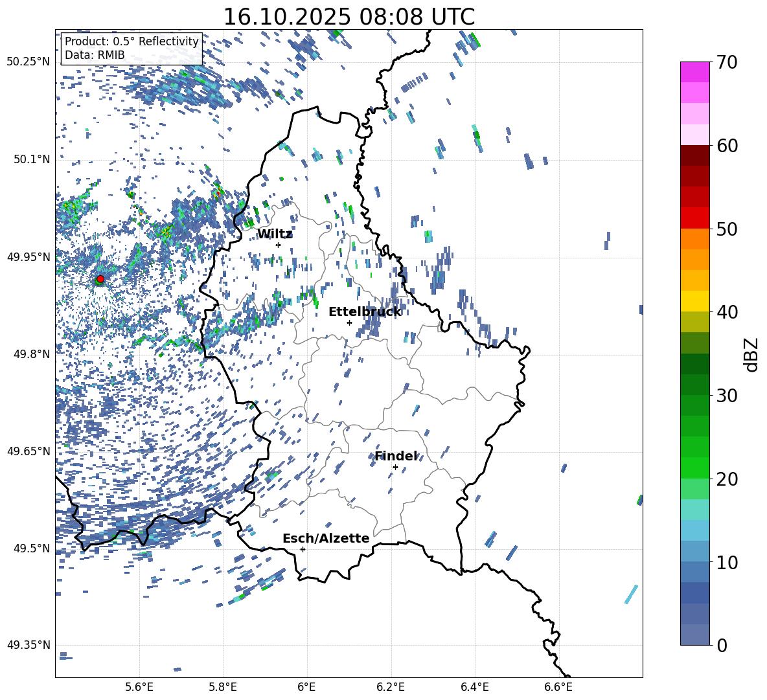This screenshot has height=700, width=767.
Task: Click the 50 value on colorbar
Action: (727, 229)
